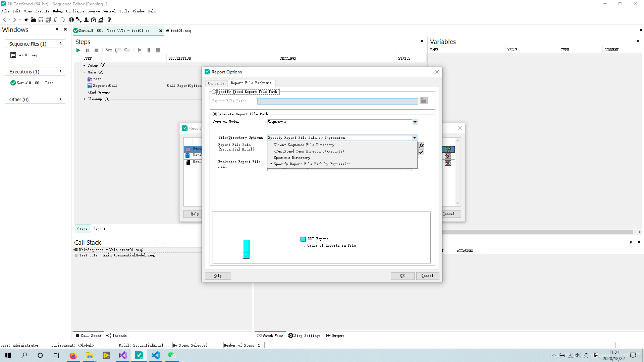This screenshot has width=644, height=362.
Task: Click Break pause icon beside the green play button
Action: 87,50
